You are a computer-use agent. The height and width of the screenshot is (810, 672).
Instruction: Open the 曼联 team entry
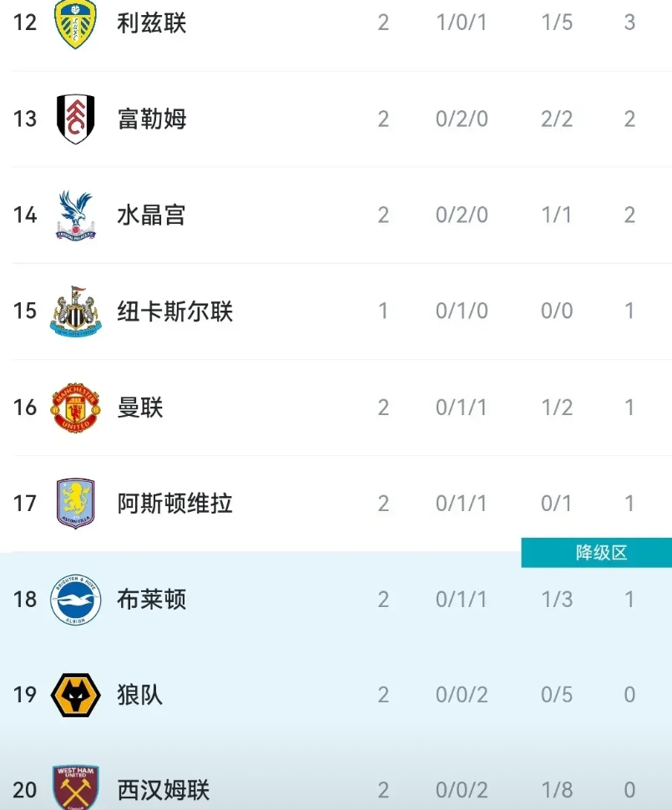140,408
